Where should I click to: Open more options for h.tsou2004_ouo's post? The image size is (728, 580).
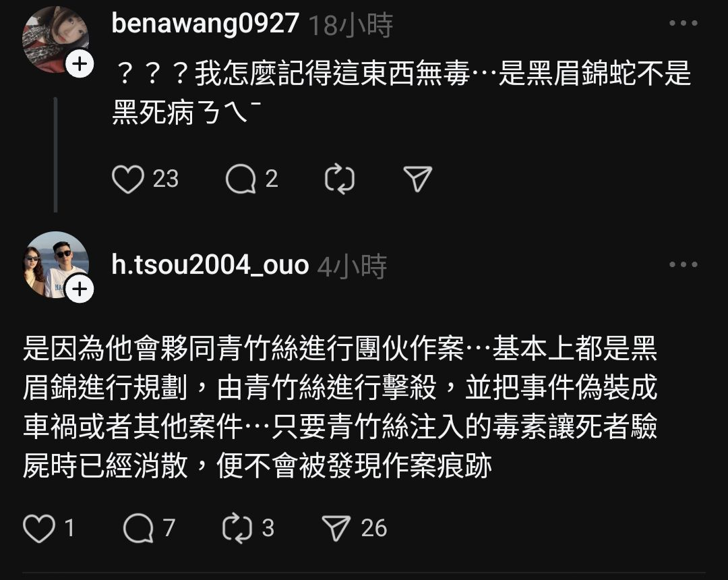[684, 264]
